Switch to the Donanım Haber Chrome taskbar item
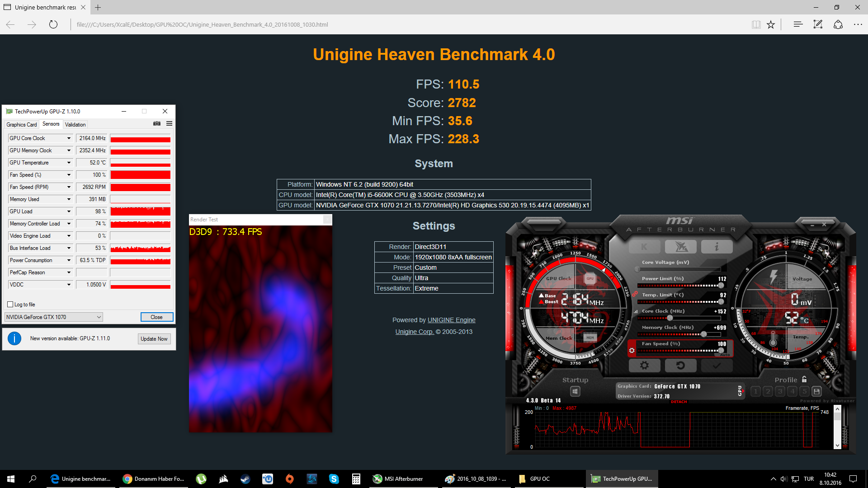Image resolution: width=868 pixels, height=488 pixels. (154, 479)
